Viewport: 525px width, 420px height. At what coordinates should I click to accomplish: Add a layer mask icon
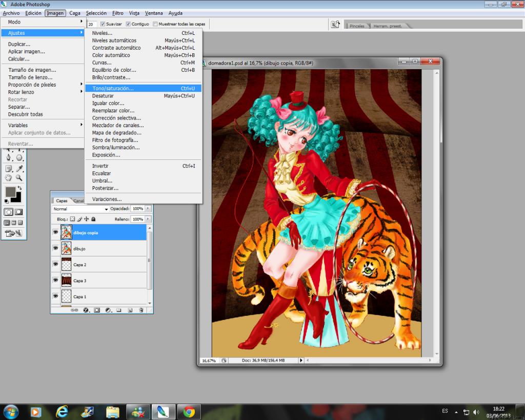click(x=97, y=310)
